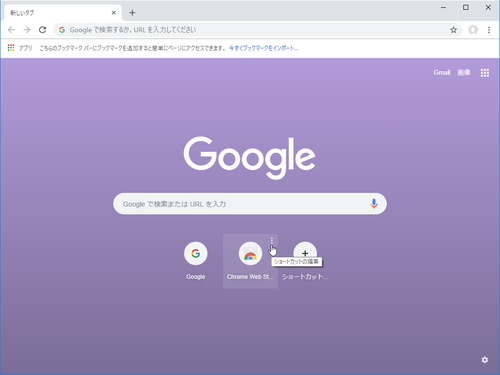Open the Google shortcut tile
Viewport: 500px width, 375px height.
point(196,261)
